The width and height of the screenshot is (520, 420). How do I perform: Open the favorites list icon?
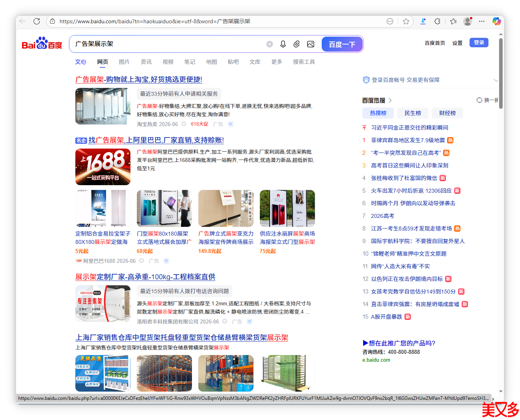point(453,21)
